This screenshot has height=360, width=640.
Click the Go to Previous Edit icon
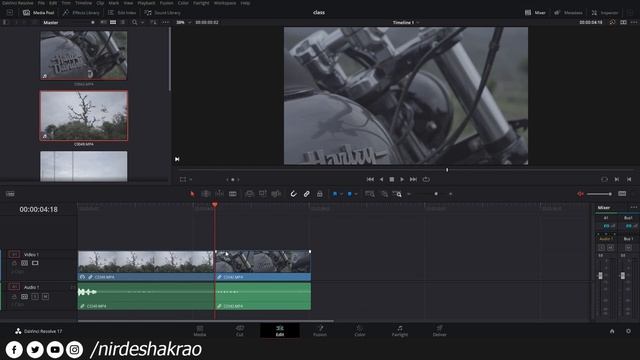coord(629,179)
